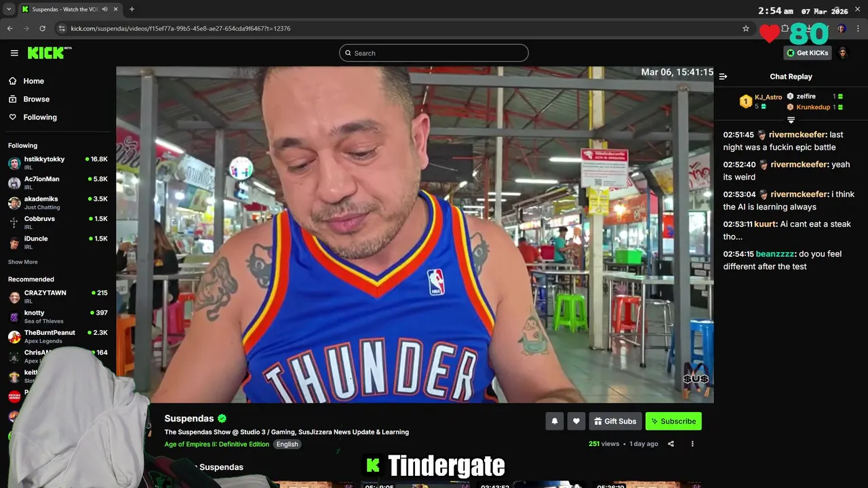
Task: Bookmark this page star icon
Action: 746,28
